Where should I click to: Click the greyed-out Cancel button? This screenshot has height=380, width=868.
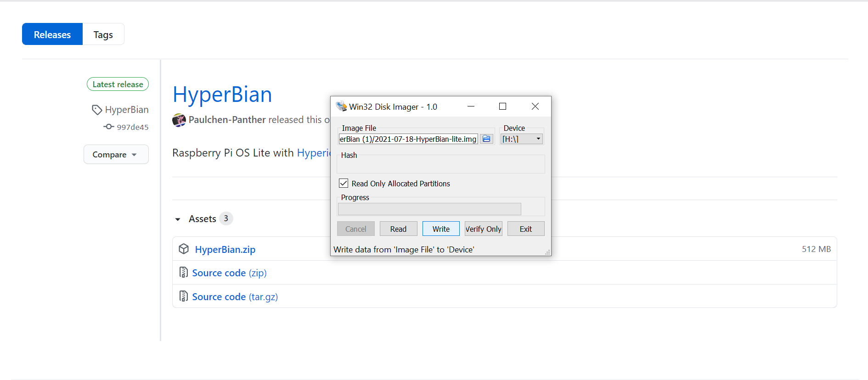356,229
